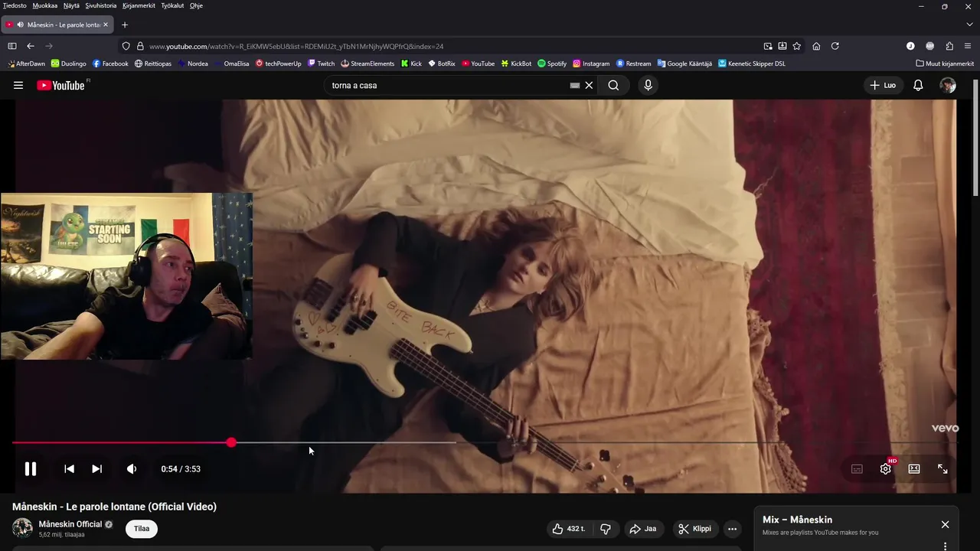Create a clip with Klippi
The height and width of the screenshot is (551, 980).
pos(694,529)
